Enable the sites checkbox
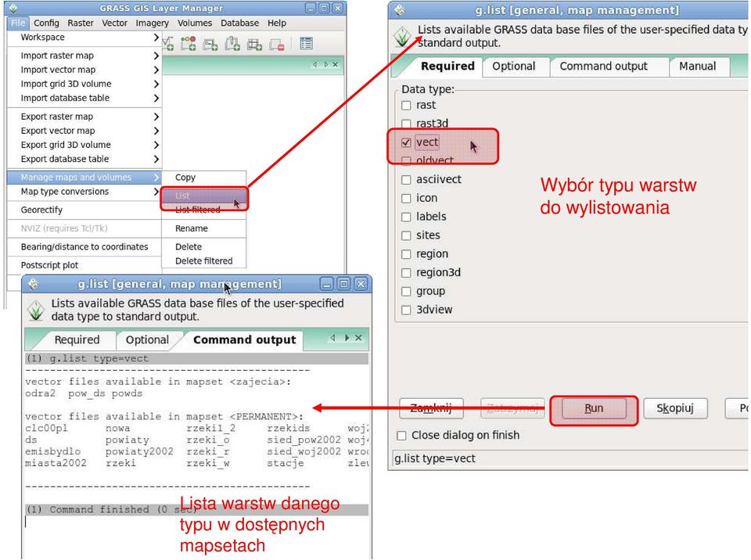 tap(406, 235)
